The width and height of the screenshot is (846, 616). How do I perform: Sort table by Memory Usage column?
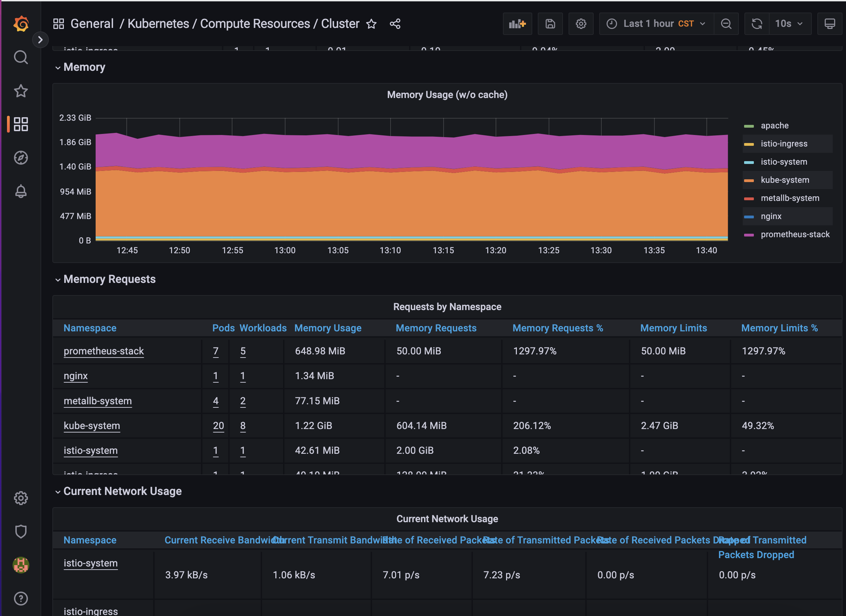(327, 328)
